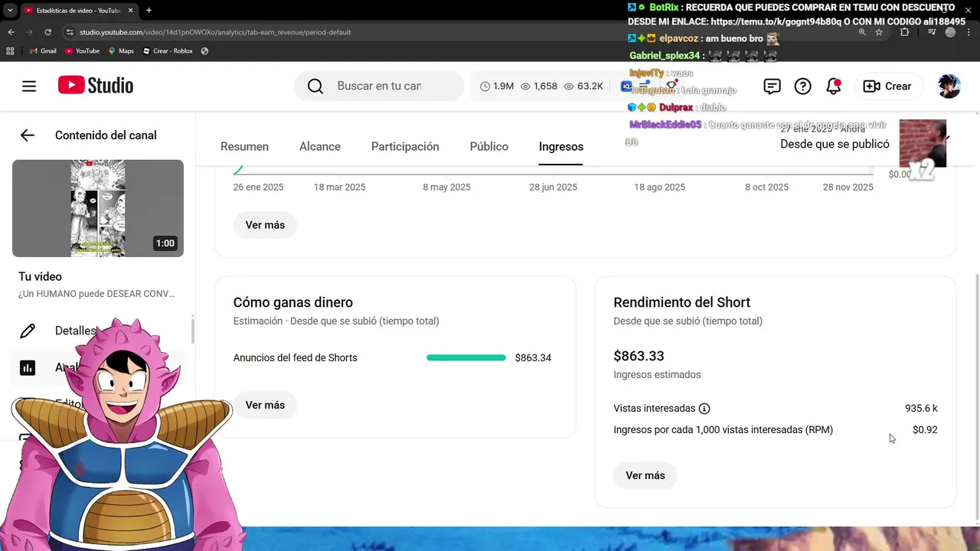The height and width of the screenshot is (551, 980).
Task: Click Ver más under the revenue chart
Action: pos(265,225)
